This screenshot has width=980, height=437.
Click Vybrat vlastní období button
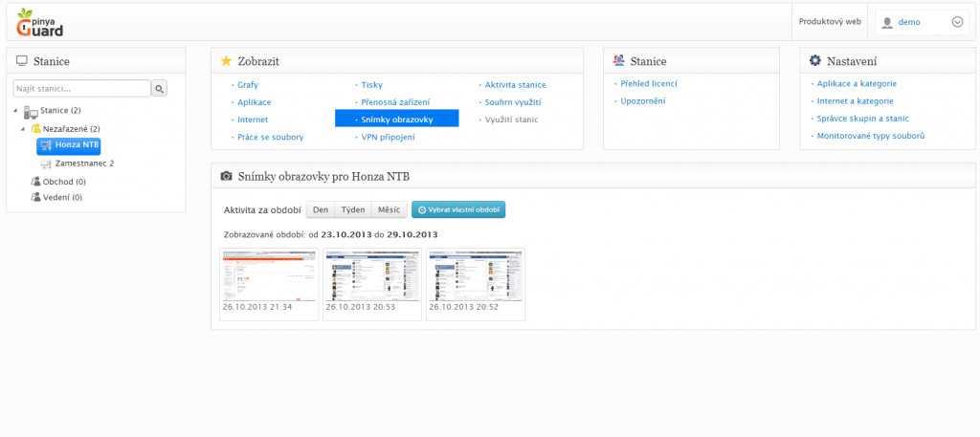click(x=458, y=209)
